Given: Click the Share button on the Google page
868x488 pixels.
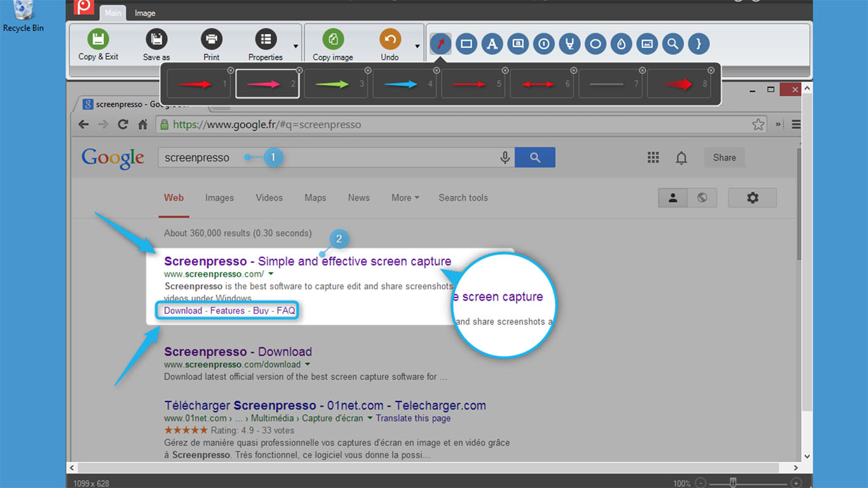Looking at the screenshot, I should point(724,158).
